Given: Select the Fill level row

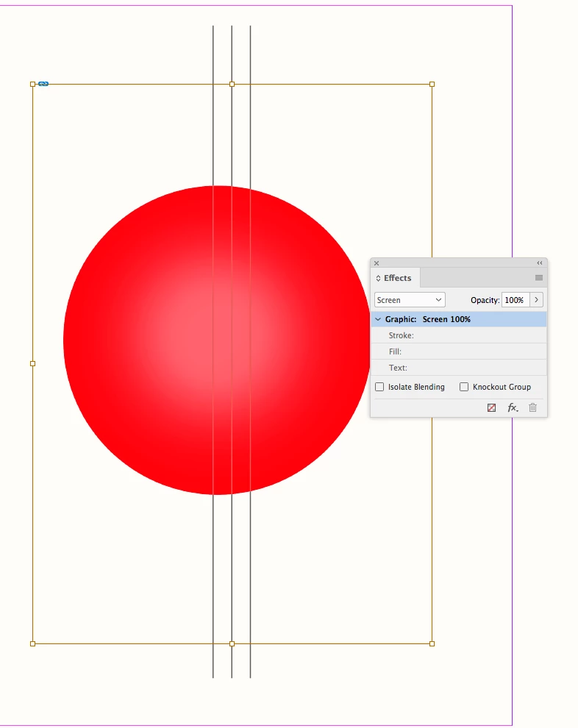Looking at the screenshot, I should point(459,351).
